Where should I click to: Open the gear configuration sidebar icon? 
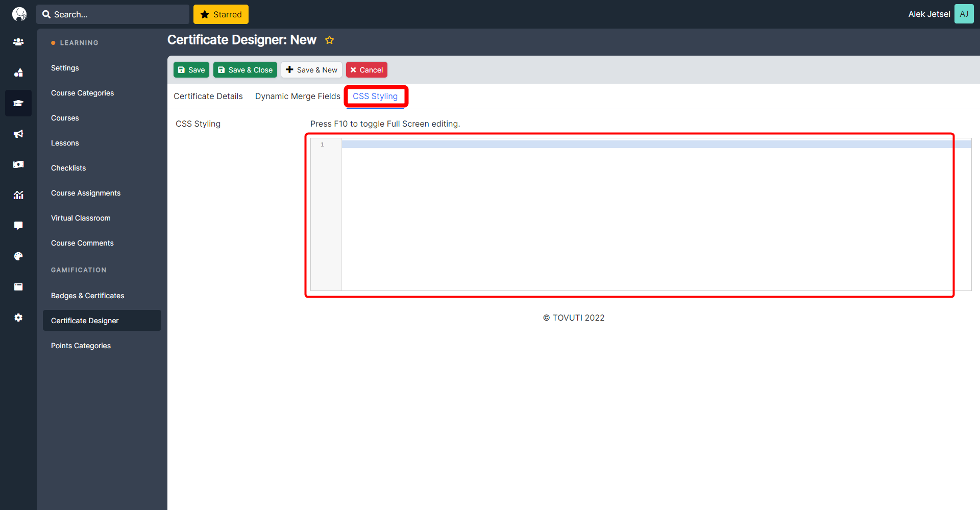(18, 318)
